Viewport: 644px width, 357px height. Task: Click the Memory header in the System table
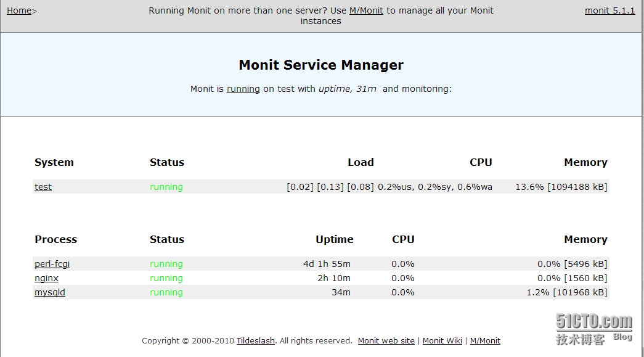click(585, 162)
